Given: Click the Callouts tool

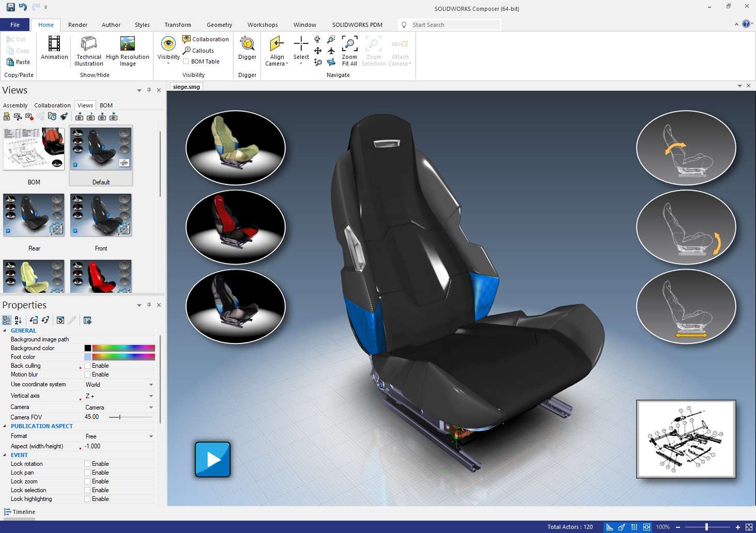Looking at the screenshot, I should coord(198,51).
